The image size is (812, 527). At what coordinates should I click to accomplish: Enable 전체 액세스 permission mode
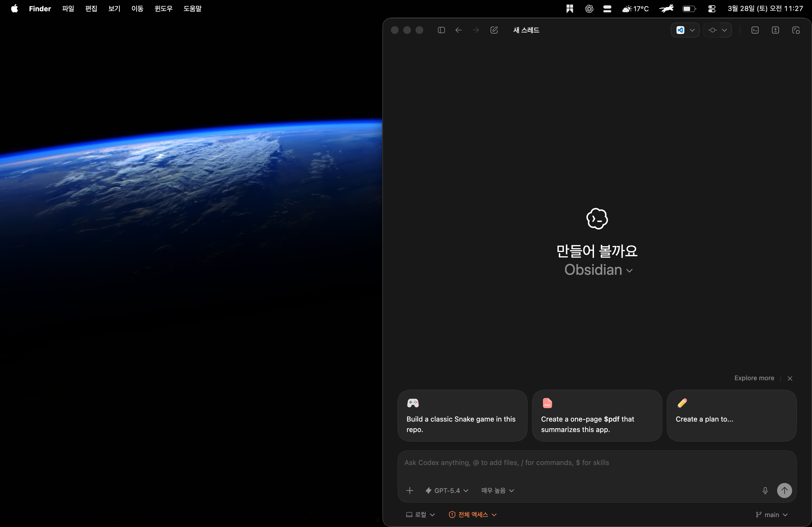click(473, 515)
